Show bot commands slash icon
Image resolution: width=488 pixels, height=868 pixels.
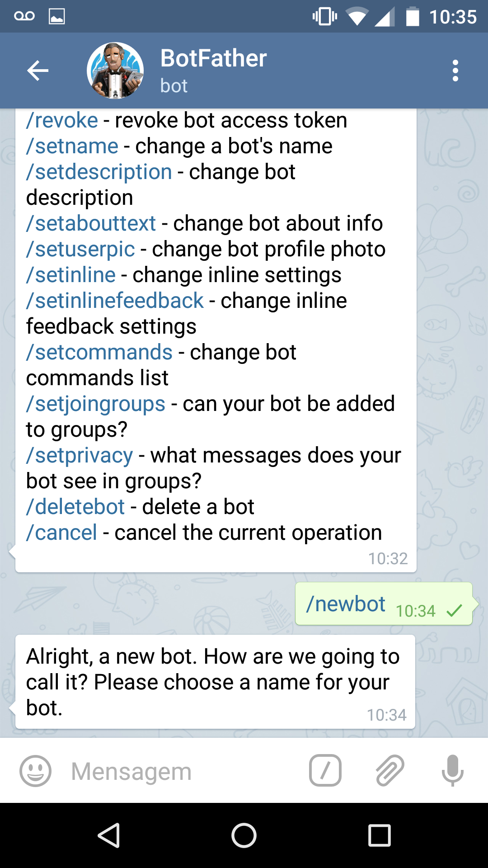(325, 770)
